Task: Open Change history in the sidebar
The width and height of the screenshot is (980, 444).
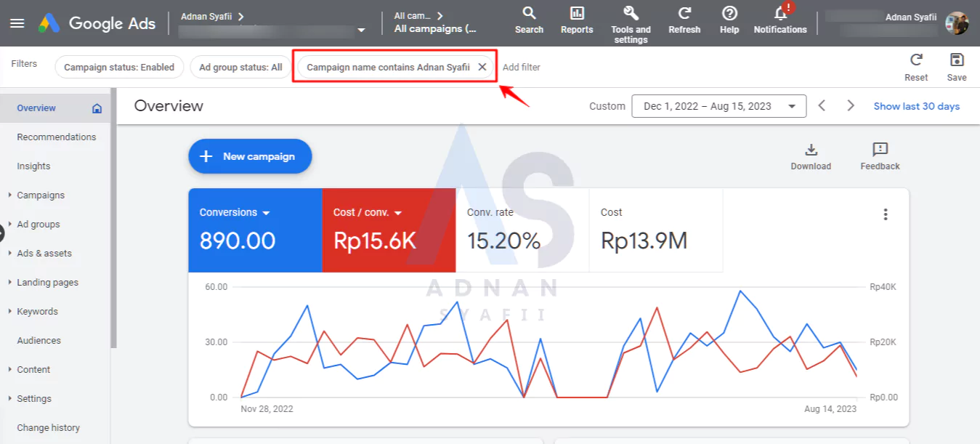Action: [x=48, y=427]
